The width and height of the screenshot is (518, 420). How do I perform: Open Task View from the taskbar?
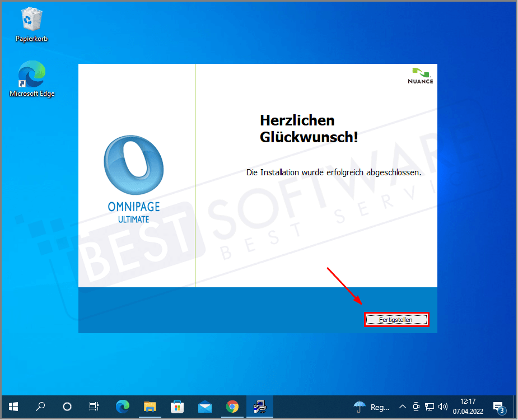(x=94, y=407)
